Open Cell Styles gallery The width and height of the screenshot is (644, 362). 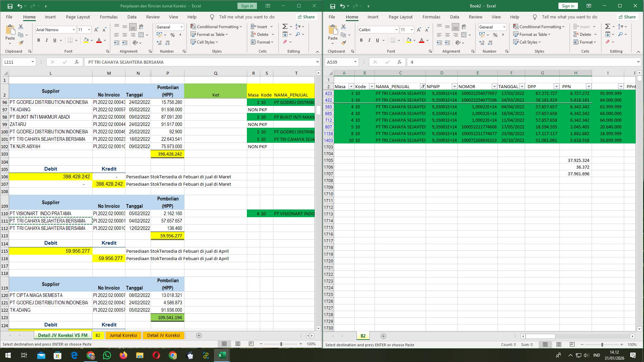pyautogui.click(x=205, y=42)
